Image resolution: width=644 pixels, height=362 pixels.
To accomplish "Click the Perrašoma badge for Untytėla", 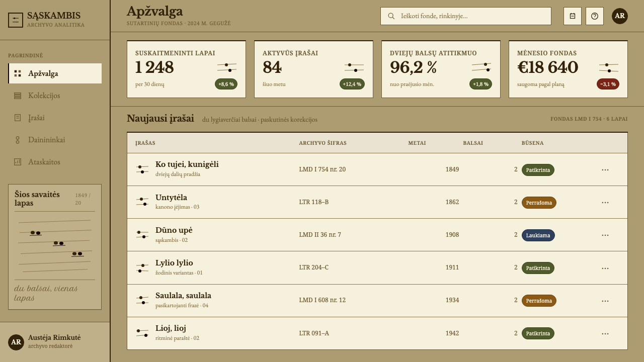I will [x=539, y=203].
